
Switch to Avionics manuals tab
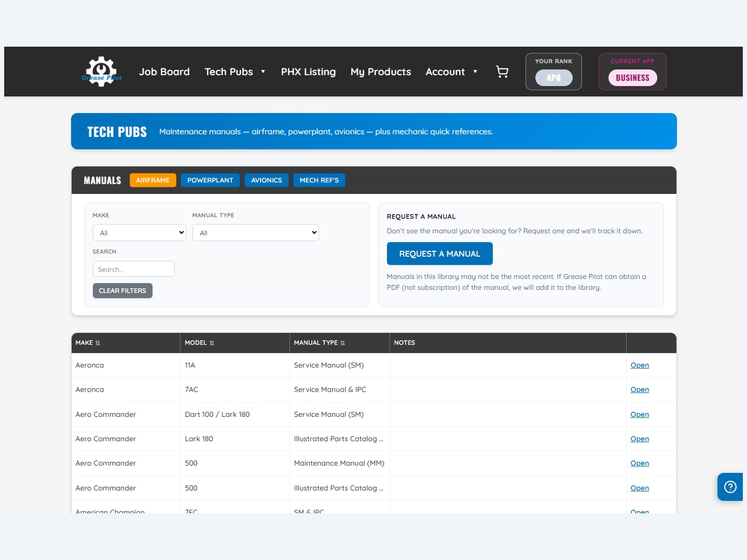pyautogui.click(x=267, y=180)
